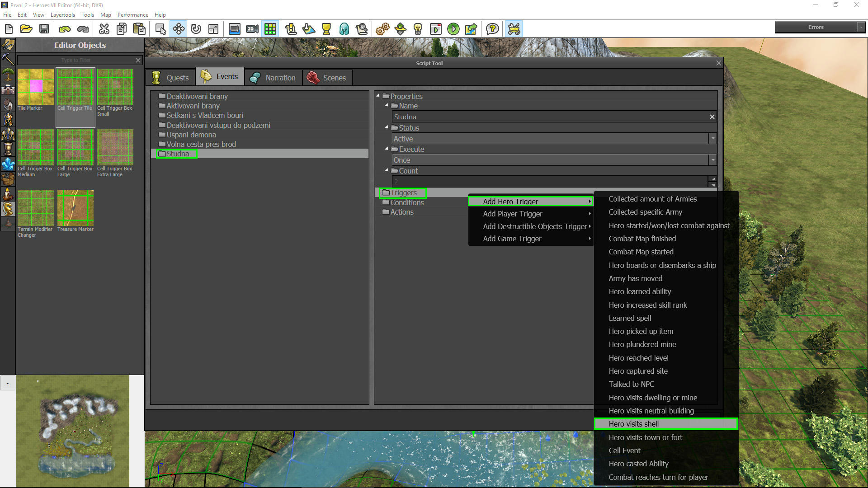Open the map properties scroll icon
The height and width of the screenshot is (488, 868).
click(291, 29)
